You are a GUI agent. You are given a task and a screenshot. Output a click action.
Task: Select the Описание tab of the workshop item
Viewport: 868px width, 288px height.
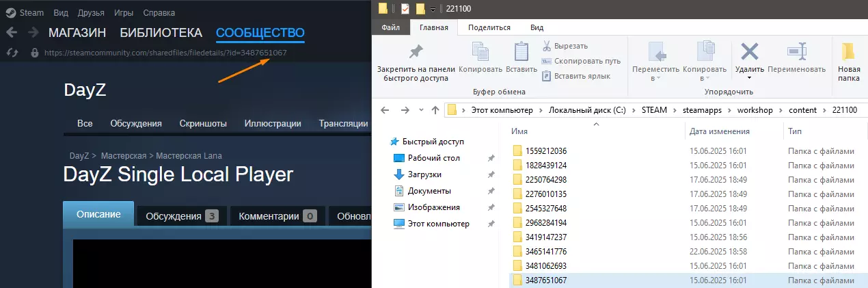point(98,214)
